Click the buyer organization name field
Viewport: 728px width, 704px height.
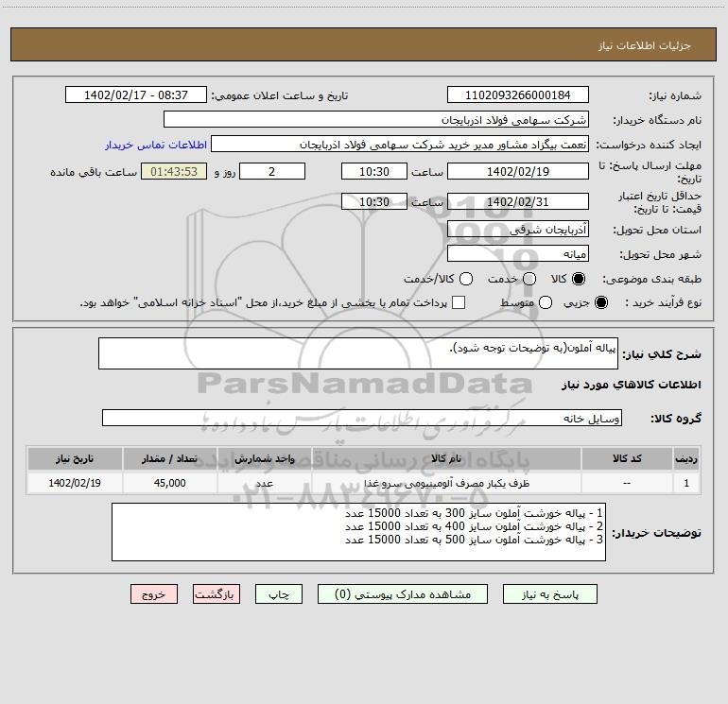click(376, 120)
